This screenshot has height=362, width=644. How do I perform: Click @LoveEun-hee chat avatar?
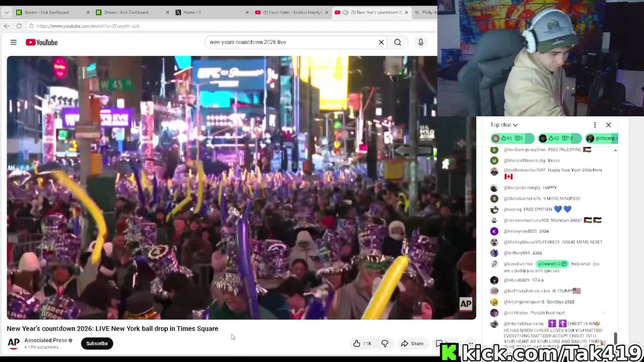(494, 264)
